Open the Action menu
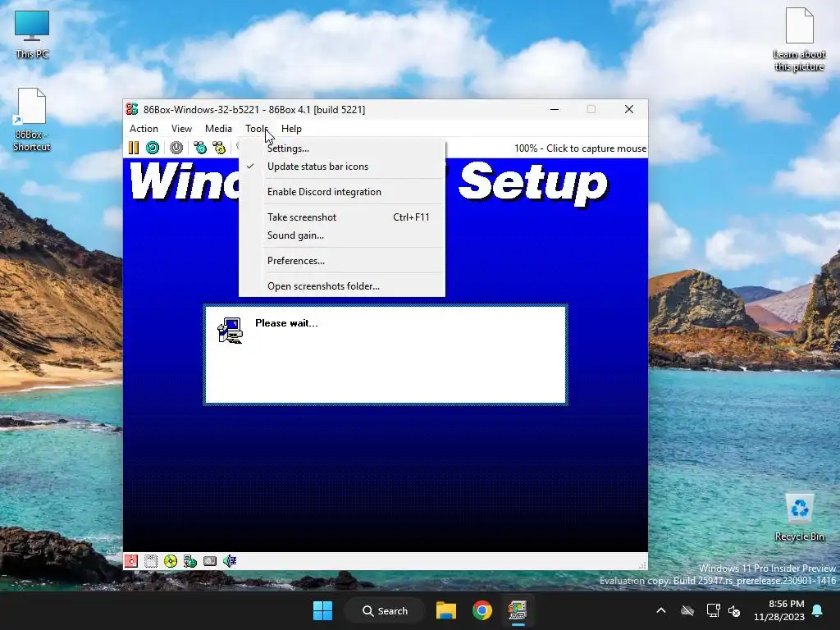840x630 pixels. 144,129
